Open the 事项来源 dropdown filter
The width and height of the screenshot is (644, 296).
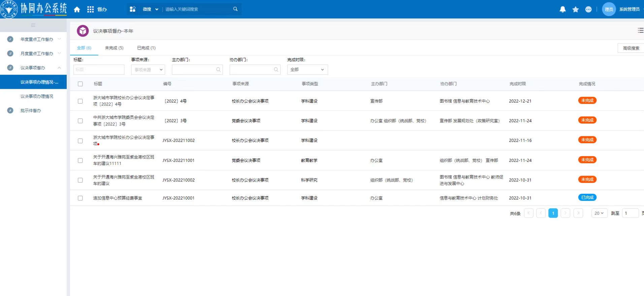tap(148, 70)
